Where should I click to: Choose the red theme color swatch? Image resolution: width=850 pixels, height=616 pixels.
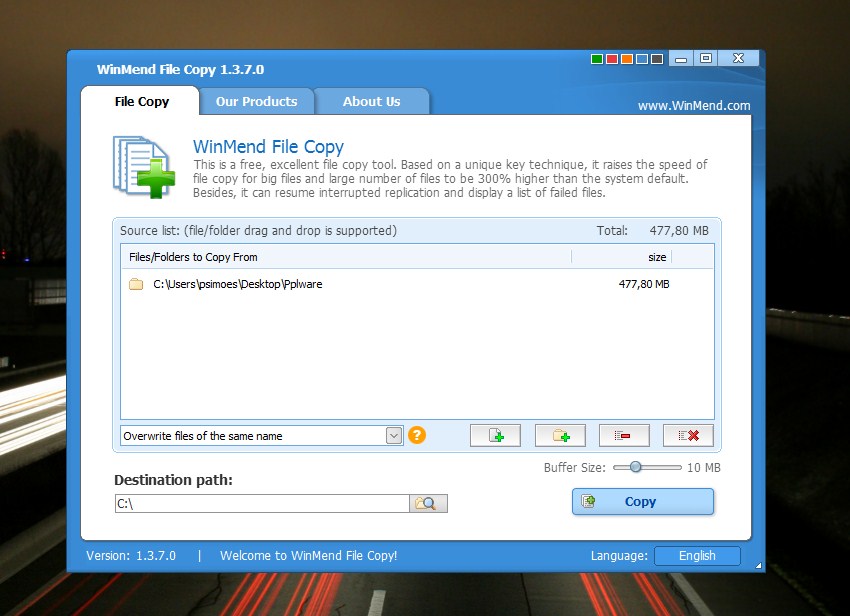pyautogui.click(x=612, y=59)
